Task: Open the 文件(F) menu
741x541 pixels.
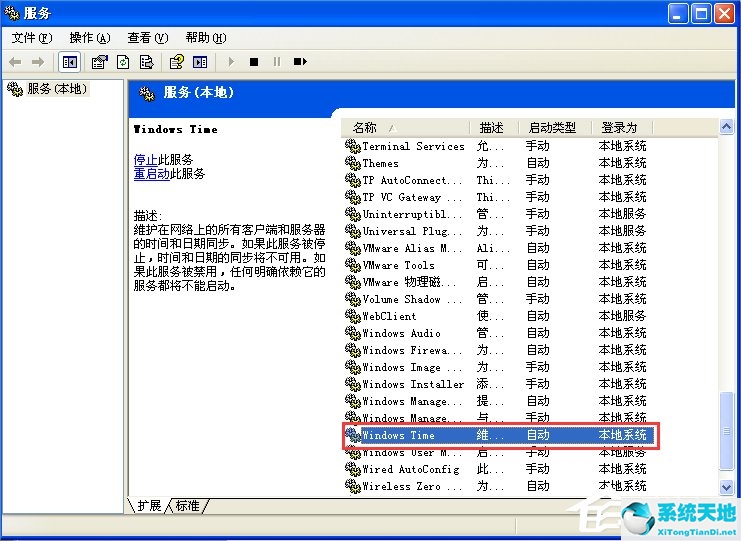Action: 31,38
